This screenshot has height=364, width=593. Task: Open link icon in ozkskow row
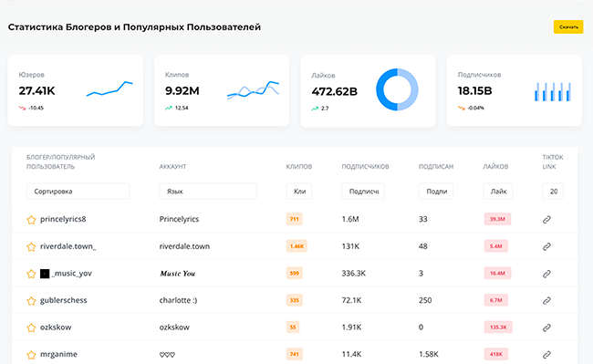click(x=546, y=328)
